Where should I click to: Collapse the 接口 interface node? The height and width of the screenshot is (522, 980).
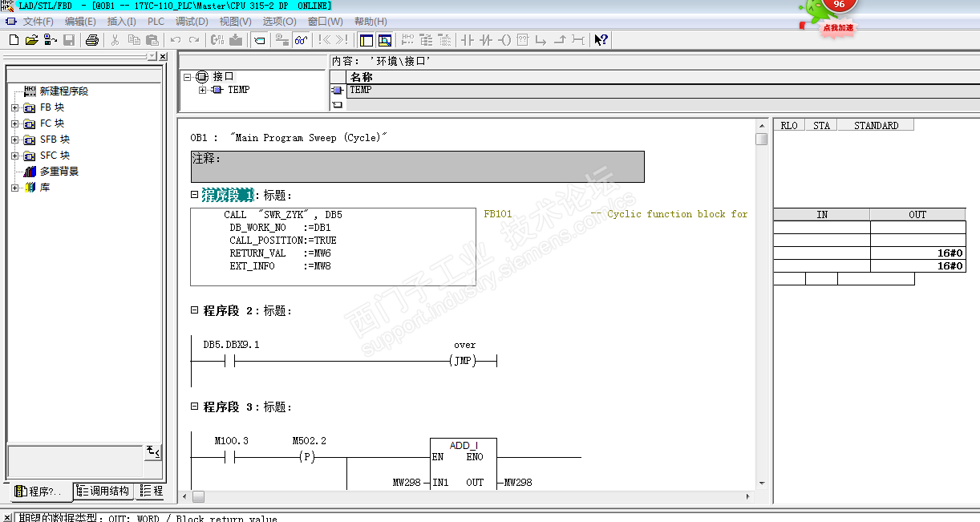[188, 77]
